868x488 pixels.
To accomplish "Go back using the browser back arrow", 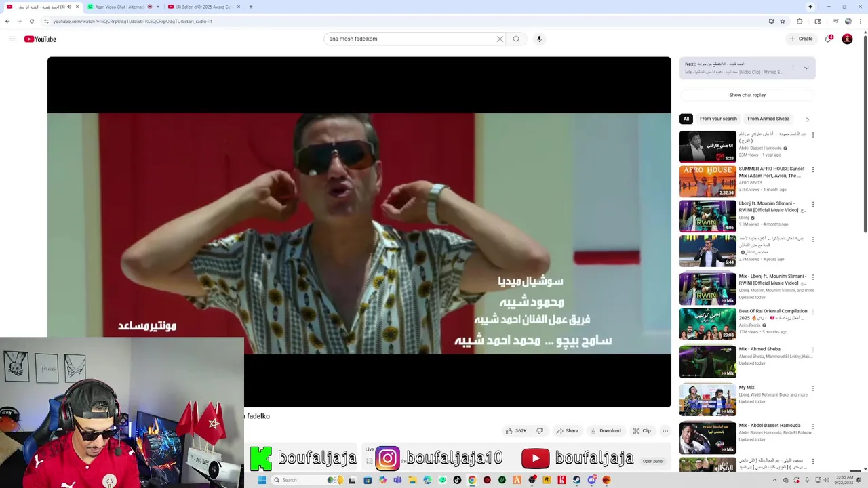I will tap(7, 21).
